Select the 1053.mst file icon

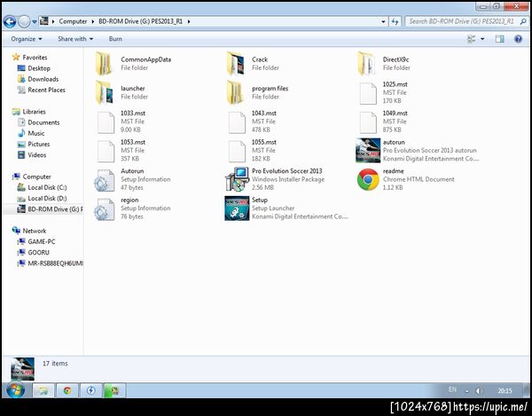106,152
